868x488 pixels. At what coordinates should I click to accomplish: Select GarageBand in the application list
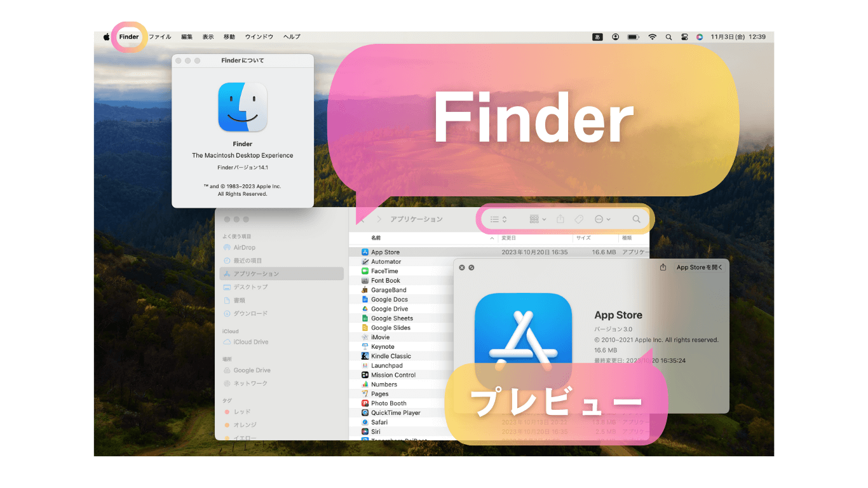tap(388, 290)
